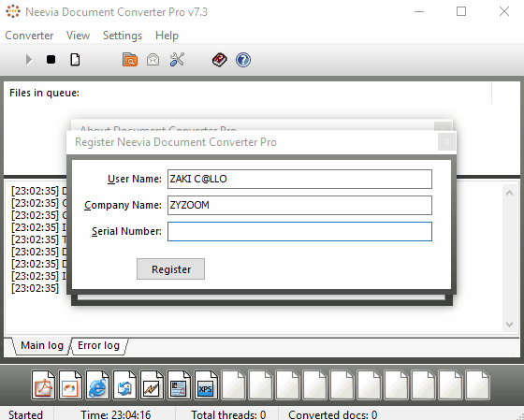Click the orange swirl document icon in bottom bar
This screenshot has height=420, width=524.
tap(70, 384)
